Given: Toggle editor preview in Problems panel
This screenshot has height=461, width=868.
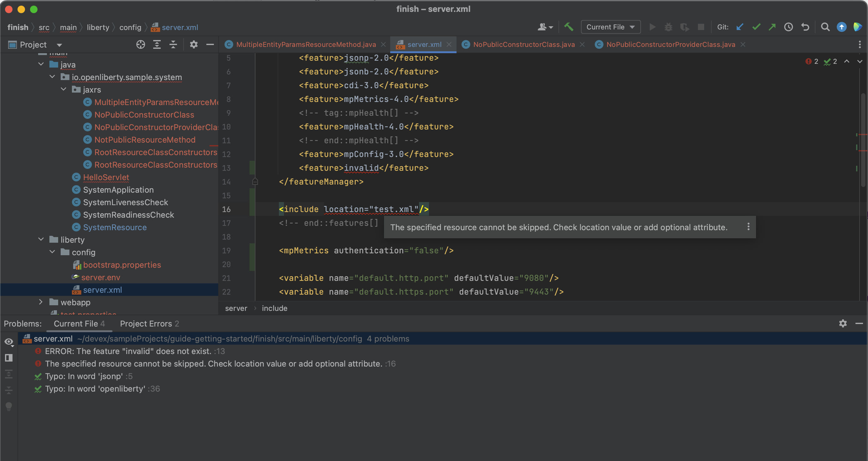Looking at the screenshot, I should pyautogui.click(x=9, y=357).
